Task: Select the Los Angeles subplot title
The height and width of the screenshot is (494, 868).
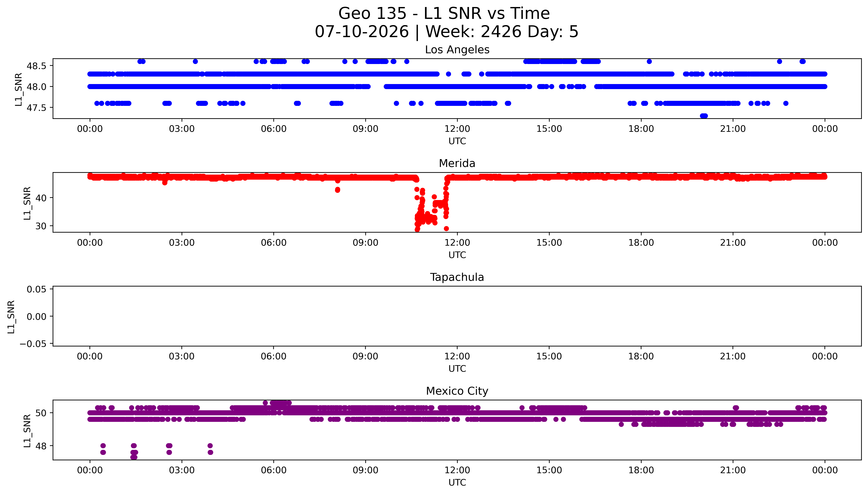Action: [x=457, y=50]
